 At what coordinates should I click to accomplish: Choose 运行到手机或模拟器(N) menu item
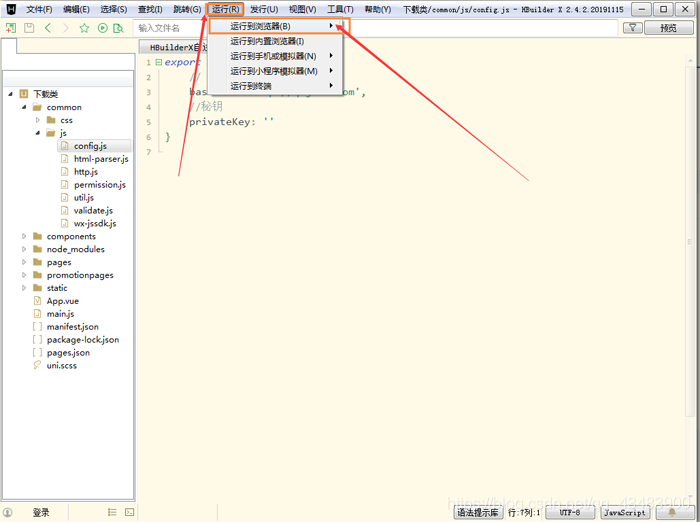[276, 56]
